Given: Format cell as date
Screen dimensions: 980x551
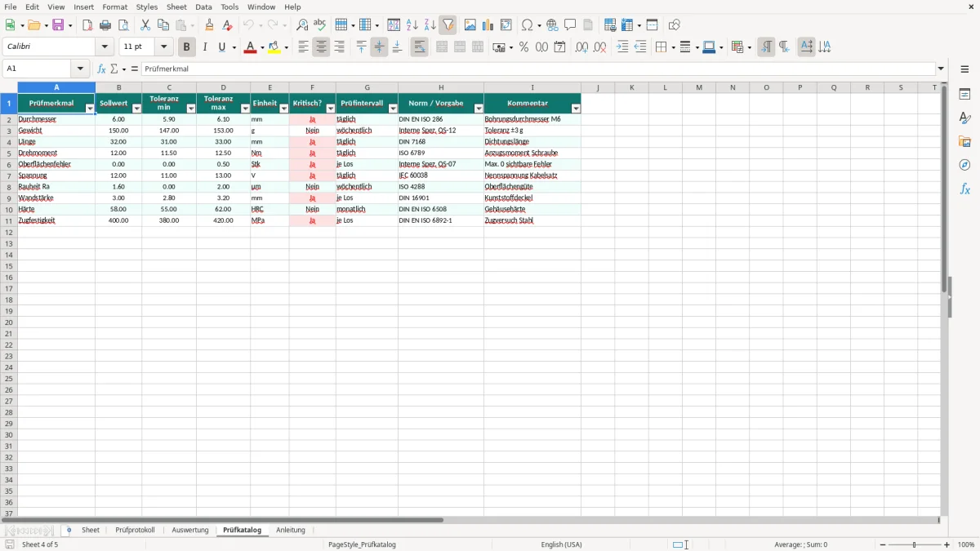Looking at the screenshot, I should point(559,47).
